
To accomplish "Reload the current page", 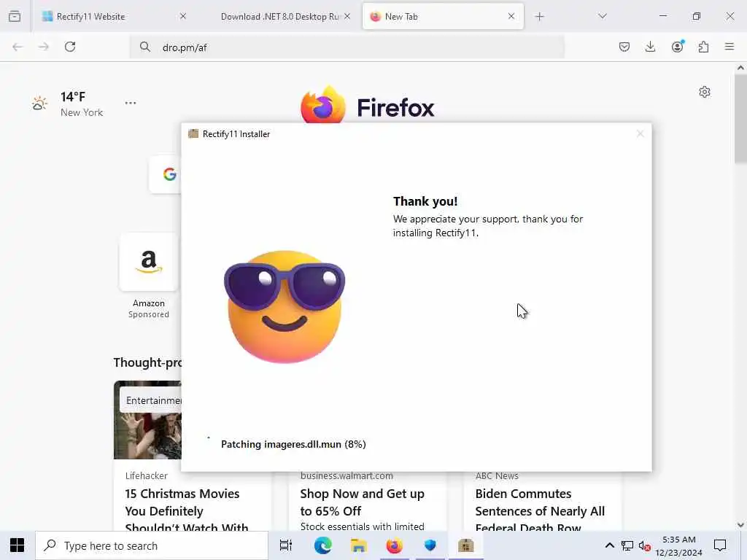I will [70, 47].
